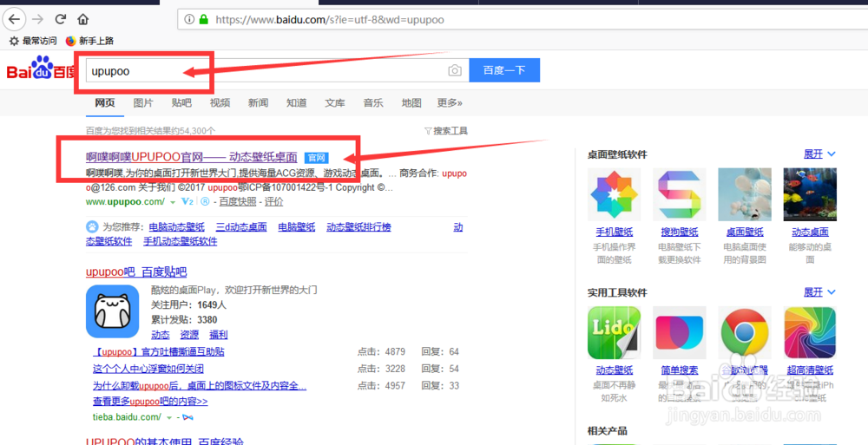The width and height of the screenshot is (868, 445).
Task: Open 百度快照 cached link
Action: click(x=238, y=202)
